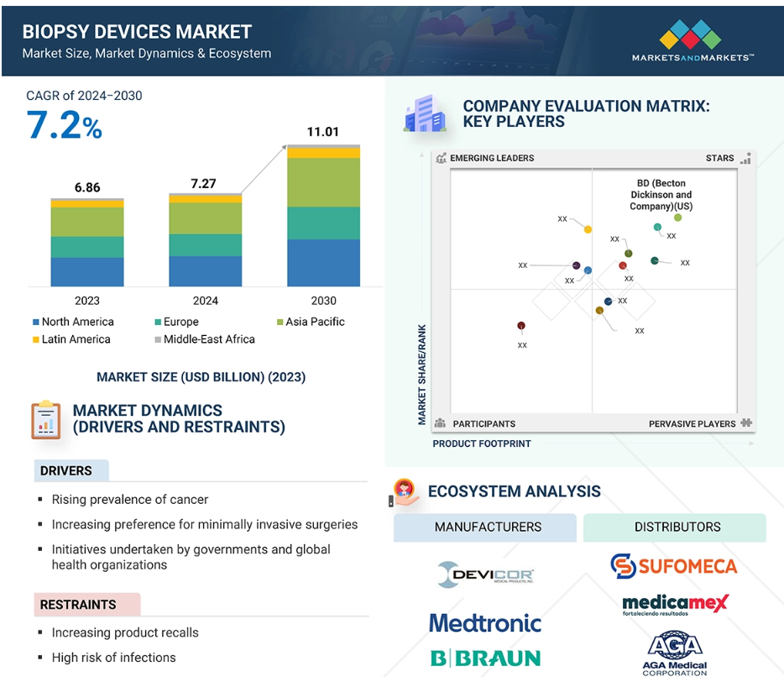Click the blue building icon beside Company Evaluation Matrix
The width and height of the screenshot is (784, 677).
pyautogui.click(x=425, y=113)
